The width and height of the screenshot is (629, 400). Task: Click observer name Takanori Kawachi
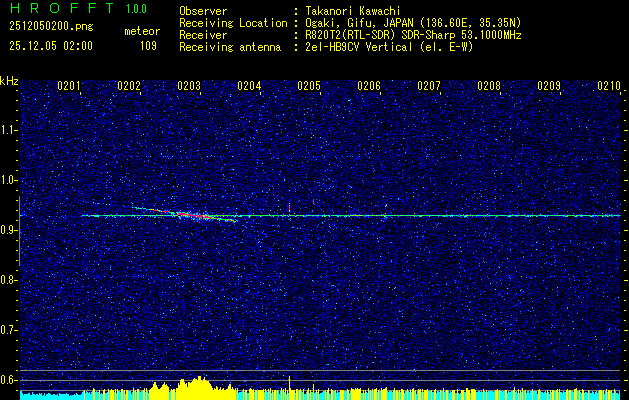(x=351, y=11)
